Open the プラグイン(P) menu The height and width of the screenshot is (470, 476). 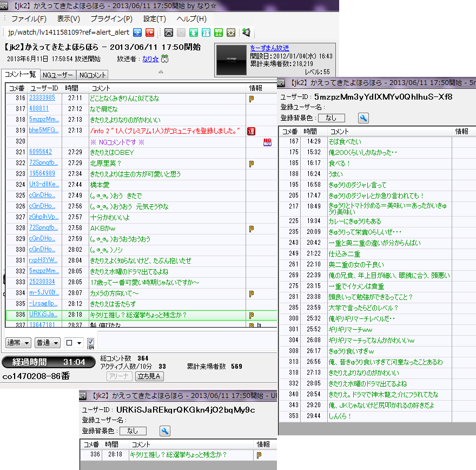[111, 19]
